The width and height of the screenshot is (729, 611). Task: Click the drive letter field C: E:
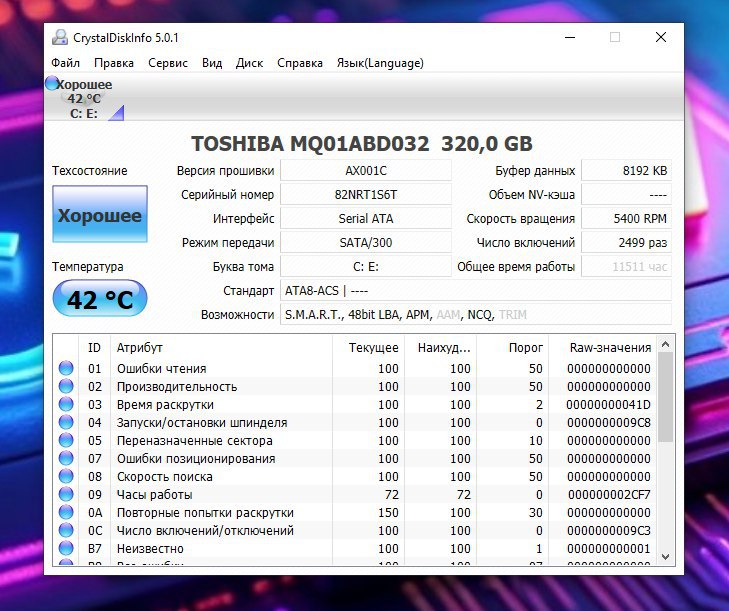[366, 266]
